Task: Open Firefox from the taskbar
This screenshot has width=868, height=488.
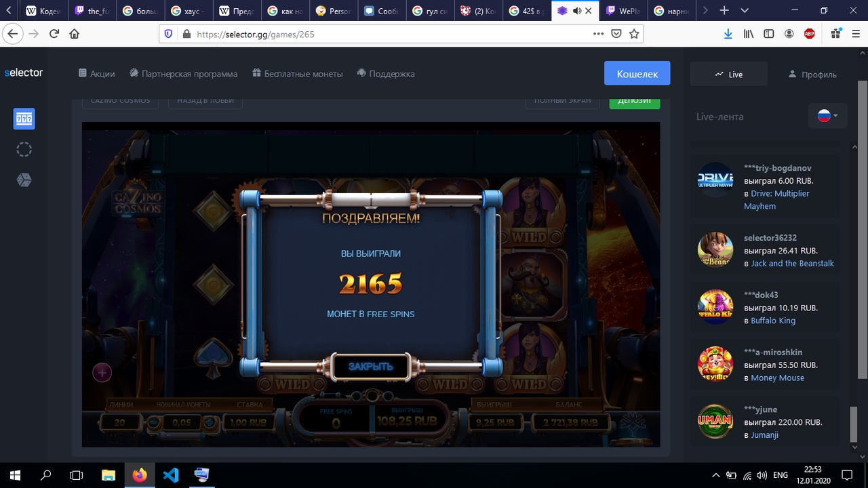Action: (139, 475)
